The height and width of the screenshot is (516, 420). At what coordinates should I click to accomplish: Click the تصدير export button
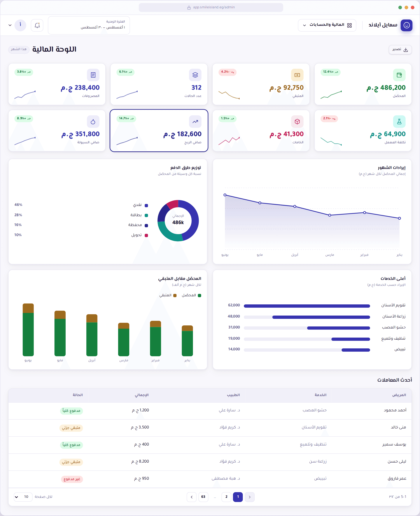point(400,49)
